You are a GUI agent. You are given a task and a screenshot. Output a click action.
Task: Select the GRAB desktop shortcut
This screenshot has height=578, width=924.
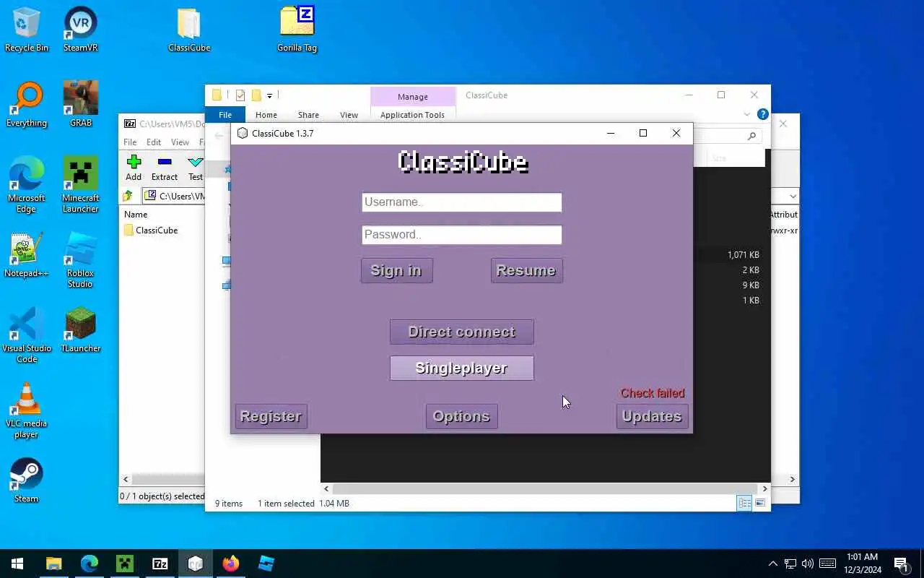point(80,105)
